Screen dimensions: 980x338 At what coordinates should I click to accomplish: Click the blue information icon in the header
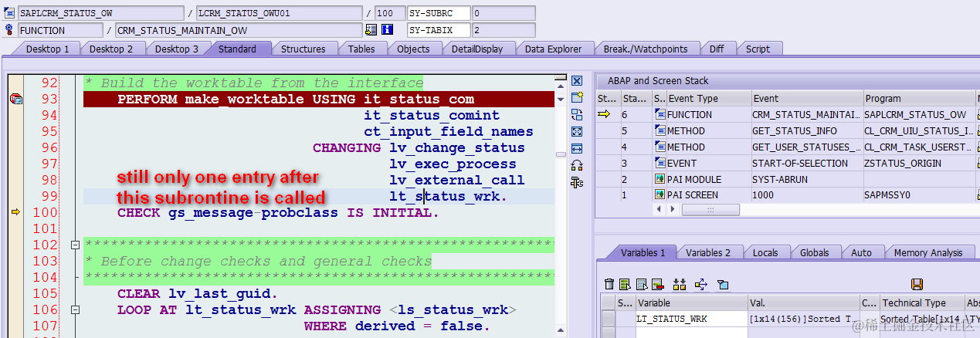pyautogui.click(x=388, y=30)
